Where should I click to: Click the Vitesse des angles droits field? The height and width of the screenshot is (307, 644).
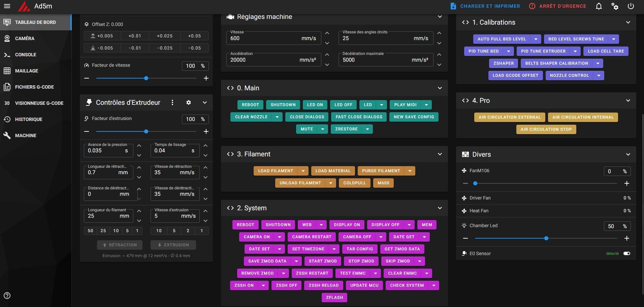386,38
